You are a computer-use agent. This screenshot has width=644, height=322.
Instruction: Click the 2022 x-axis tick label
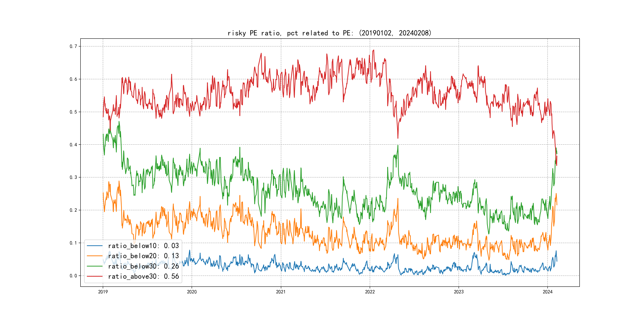(370, 292)
